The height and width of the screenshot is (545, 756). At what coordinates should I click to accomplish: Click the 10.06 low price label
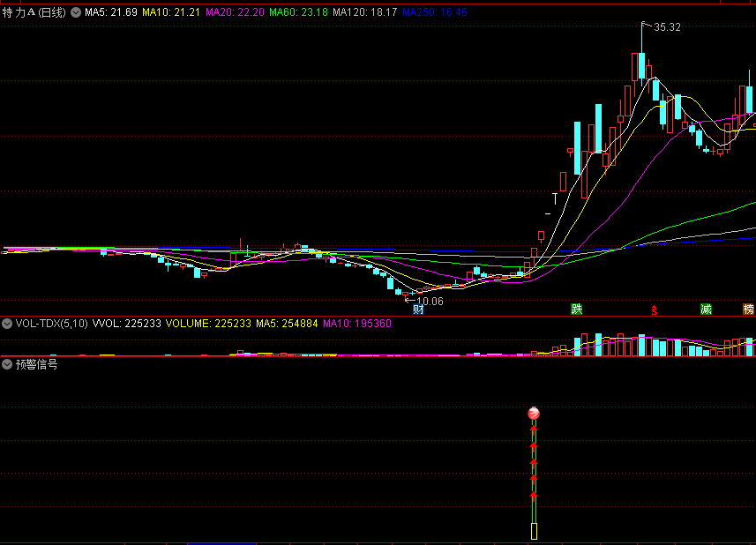(430, 302)
